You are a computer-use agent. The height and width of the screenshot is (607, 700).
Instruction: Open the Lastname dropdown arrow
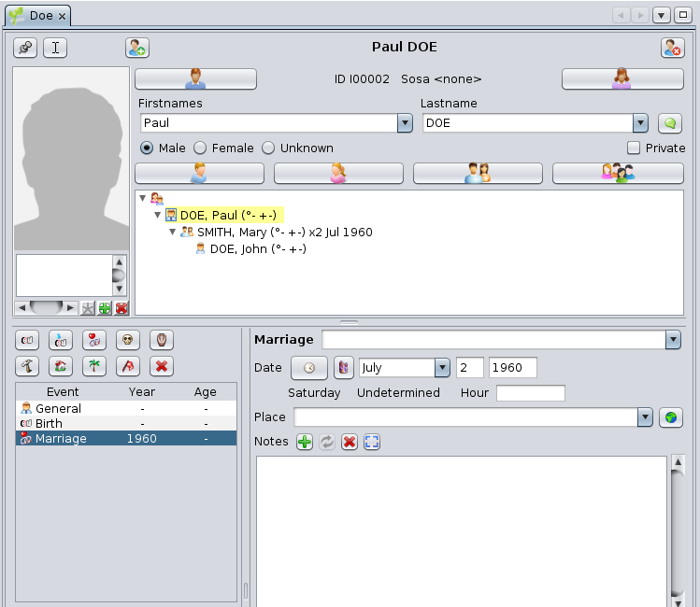tap(640, 123)
